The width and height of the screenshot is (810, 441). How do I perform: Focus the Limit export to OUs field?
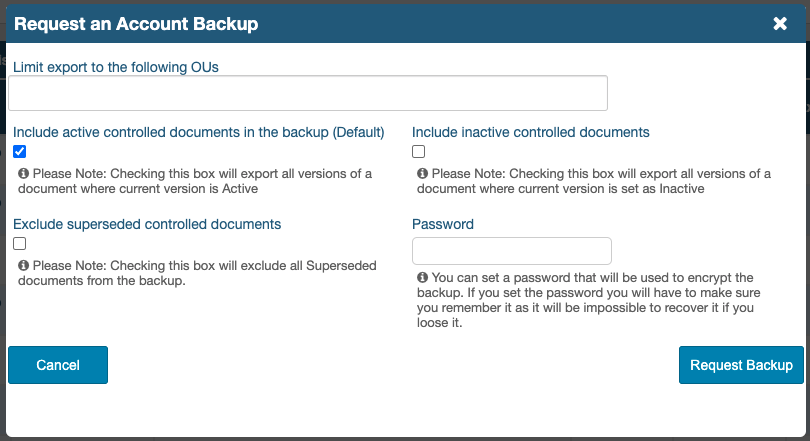click(x=308, y=93)
